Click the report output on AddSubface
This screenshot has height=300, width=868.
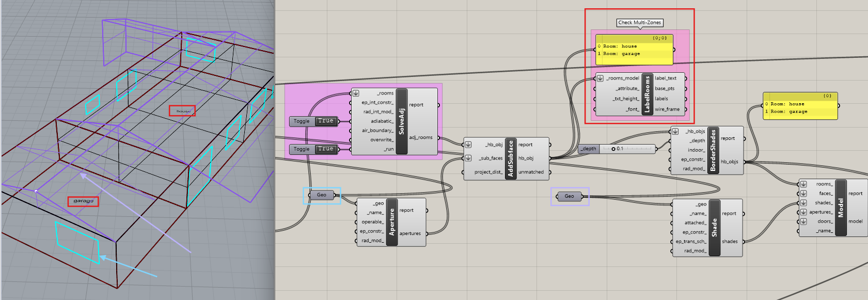[x=525, y=145]
